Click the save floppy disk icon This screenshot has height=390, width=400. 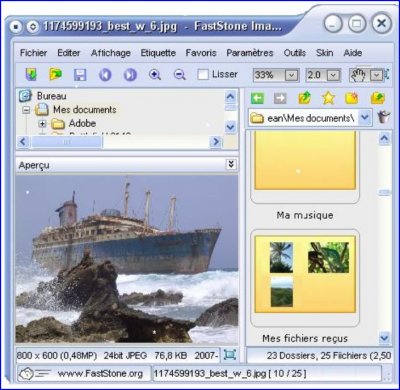(80, 75)
